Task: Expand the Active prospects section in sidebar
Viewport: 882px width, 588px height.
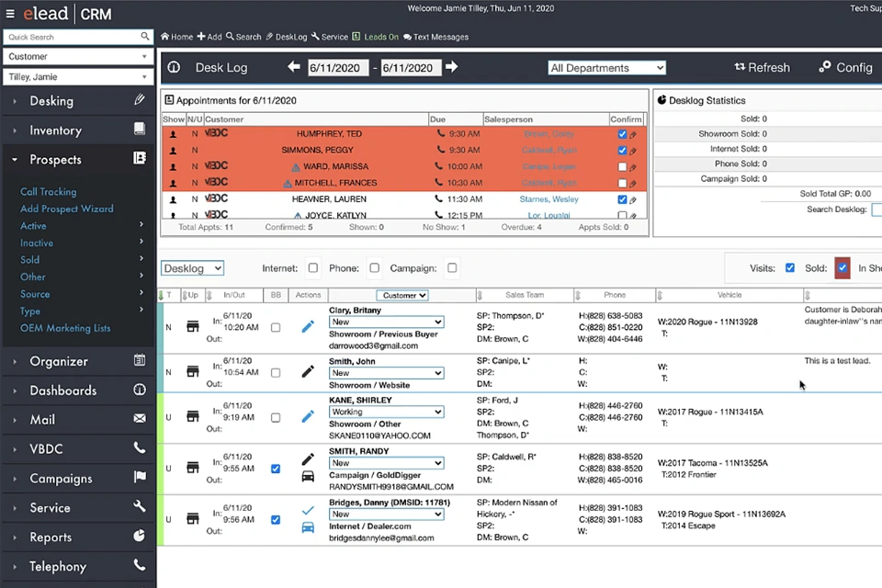Action: [33, 225]
